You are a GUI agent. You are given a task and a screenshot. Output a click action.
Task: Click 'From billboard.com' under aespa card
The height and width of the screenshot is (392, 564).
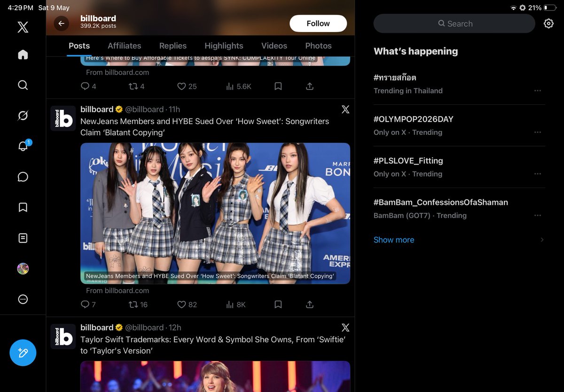tap(117, 72)
